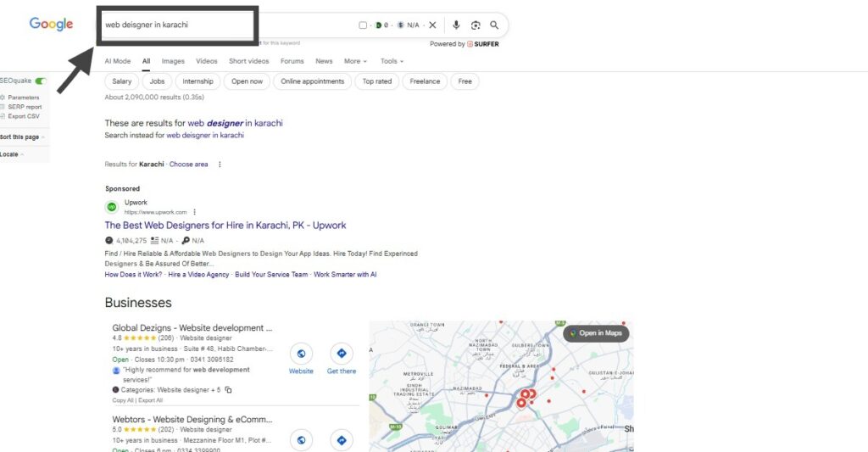The image size is (868, 452).
Task: Open the three-dot menu next to upwork.com URL
Action: pyautogui.click(x=194, y=212)
